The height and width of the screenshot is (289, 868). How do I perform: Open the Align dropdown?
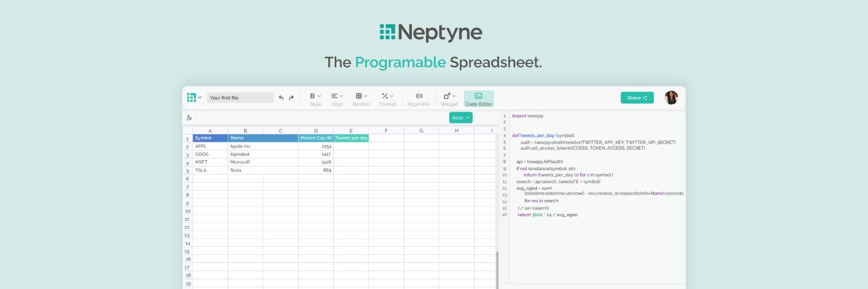(x=337, y=96)
